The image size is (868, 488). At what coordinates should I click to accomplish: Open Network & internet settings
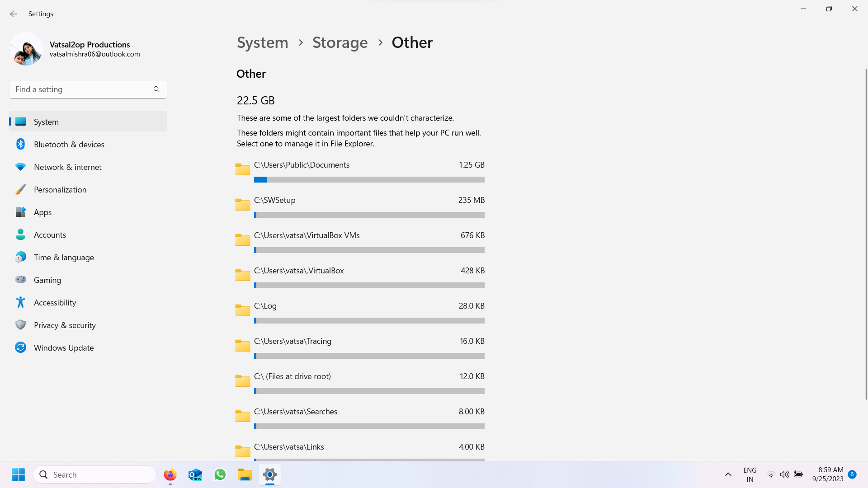coord(68,167)
